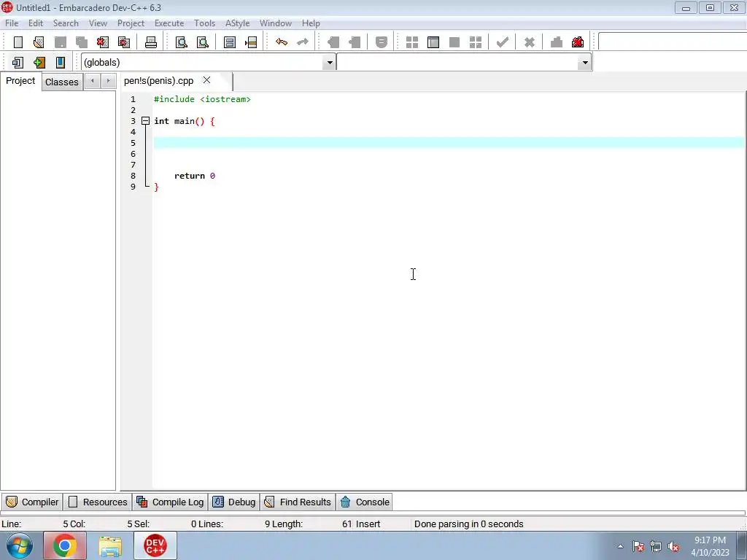The height and width of the screenshot is (560, 747).
Task: Click the muted volume tray icon
Action: (x=673, y=547)
